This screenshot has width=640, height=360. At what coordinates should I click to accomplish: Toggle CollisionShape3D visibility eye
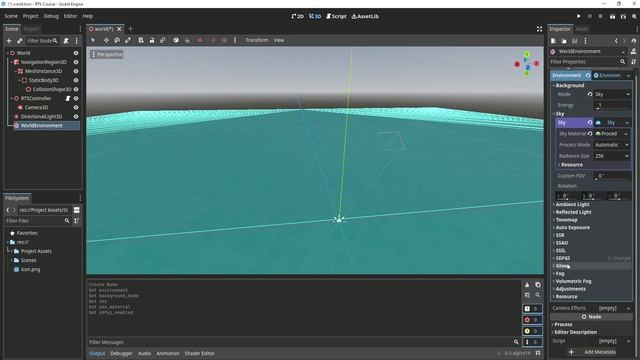coord(76,89)
